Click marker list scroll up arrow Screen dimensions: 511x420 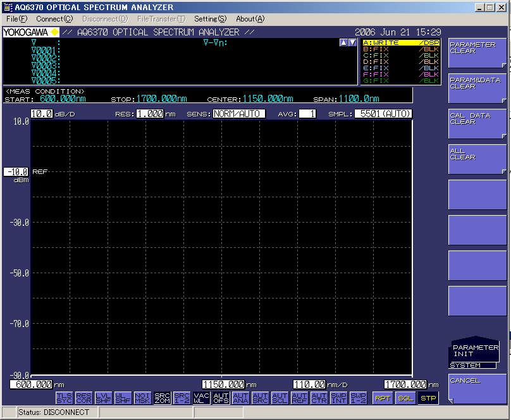343,42
